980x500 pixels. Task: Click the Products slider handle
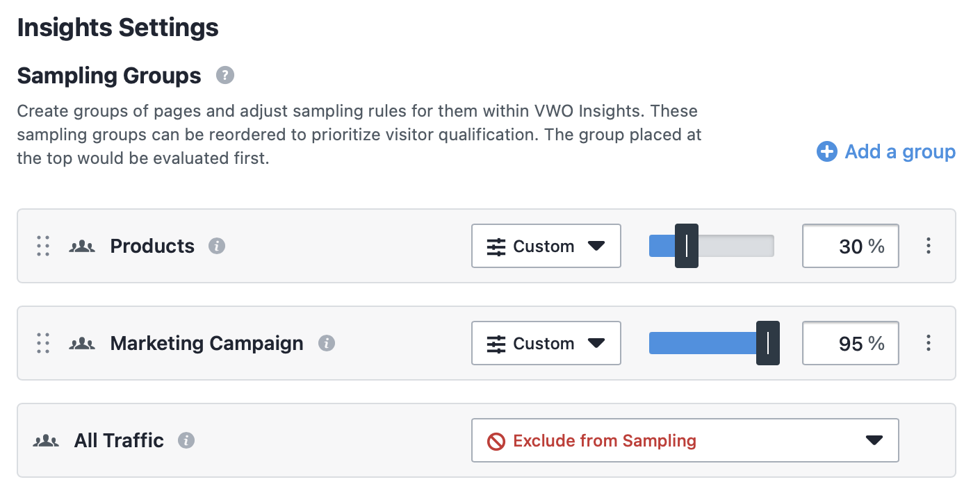point(687,246)
